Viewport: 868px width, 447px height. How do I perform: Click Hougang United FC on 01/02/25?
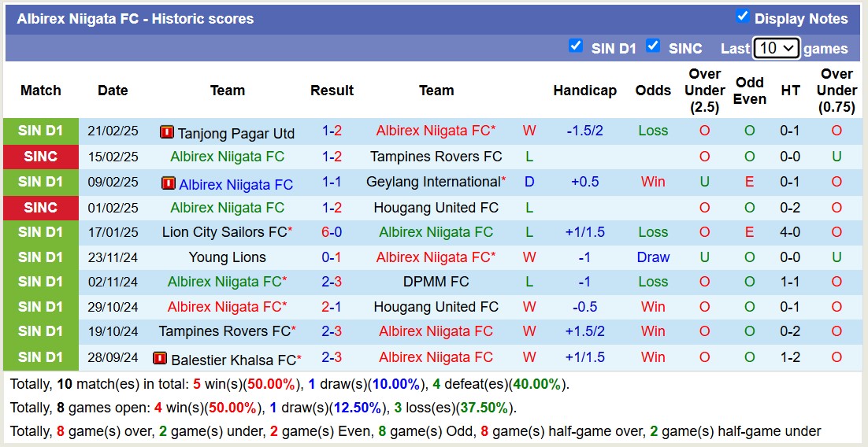[x=436, y=208]
